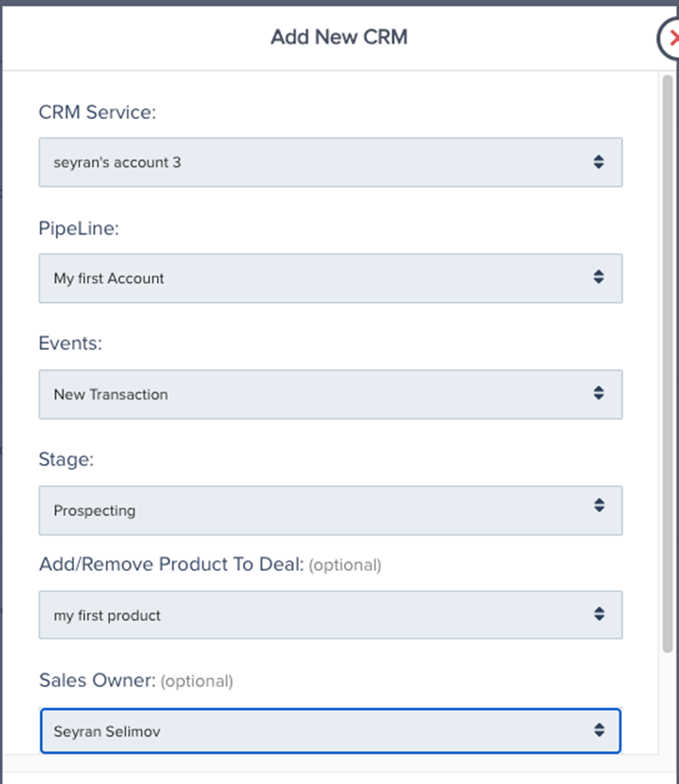The height and width of the screenshot is (784, 679).
Task: Click the Events dropdown arrow icon
Action: (x=599, y=394)
